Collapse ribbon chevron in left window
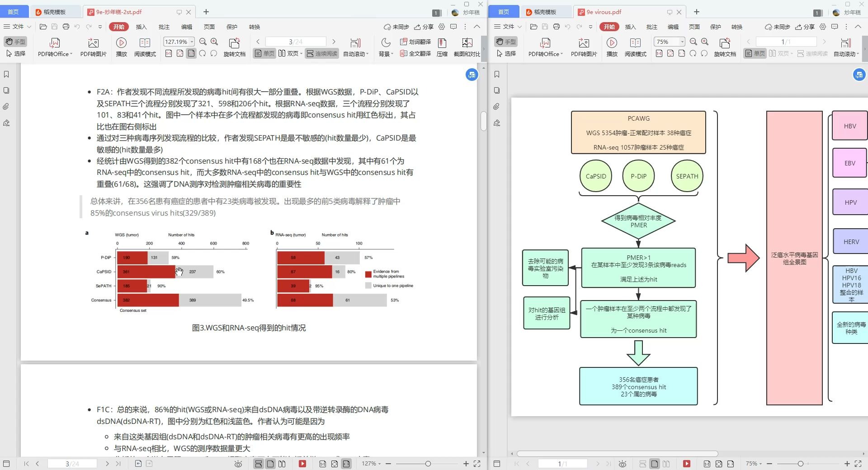Image resolution: width=868 pixels, height=470 pixels. pyautogui.click(x=477, y=27)
